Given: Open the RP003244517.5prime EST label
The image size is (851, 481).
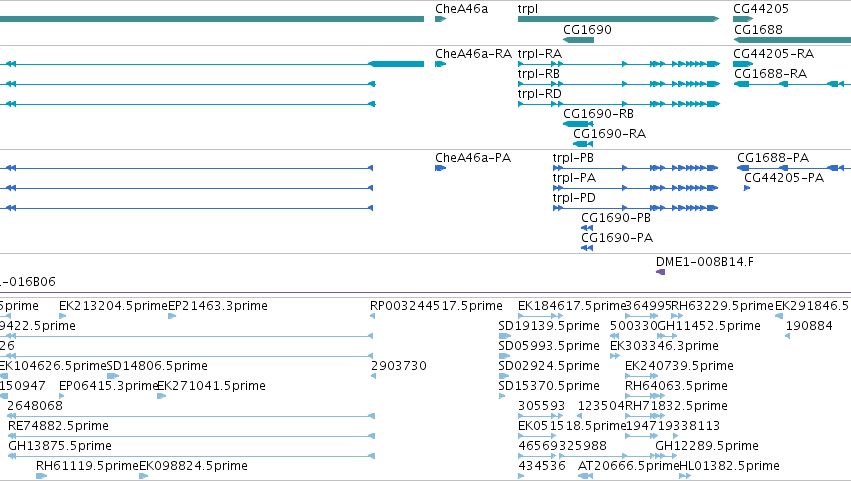Looking at the screenshot, I should tap(436, 306).
